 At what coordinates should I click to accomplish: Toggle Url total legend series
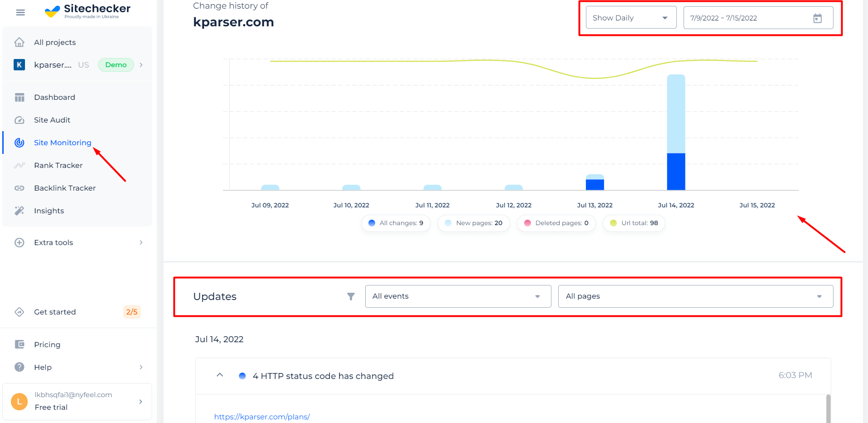tap(634, 223)
